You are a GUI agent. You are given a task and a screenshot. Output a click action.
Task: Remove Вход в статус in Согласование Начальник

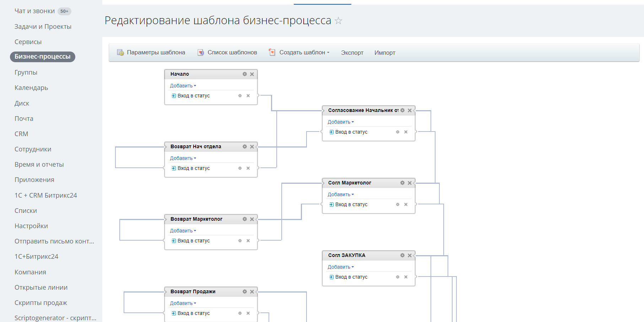click(x=406, y=132)
